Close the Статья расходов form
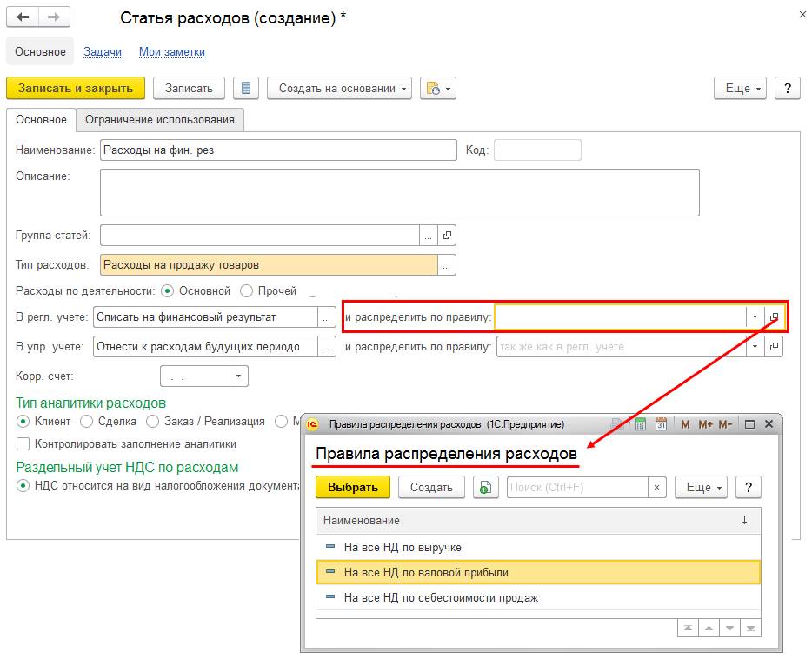This screenshot has height=666, width=812. pos(802,15)
